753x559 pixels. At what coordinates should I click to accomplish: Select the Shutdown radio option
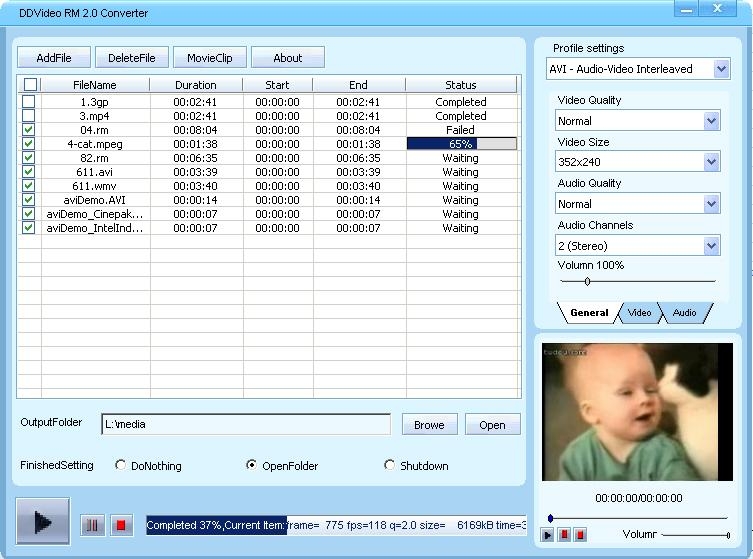coord(390,465)
